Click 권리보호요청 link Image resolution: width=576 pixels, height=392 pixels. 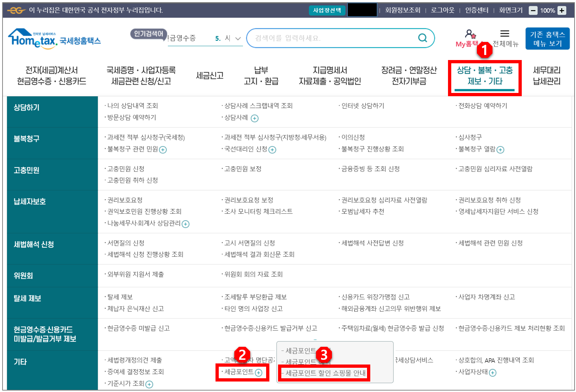[125, 200]
